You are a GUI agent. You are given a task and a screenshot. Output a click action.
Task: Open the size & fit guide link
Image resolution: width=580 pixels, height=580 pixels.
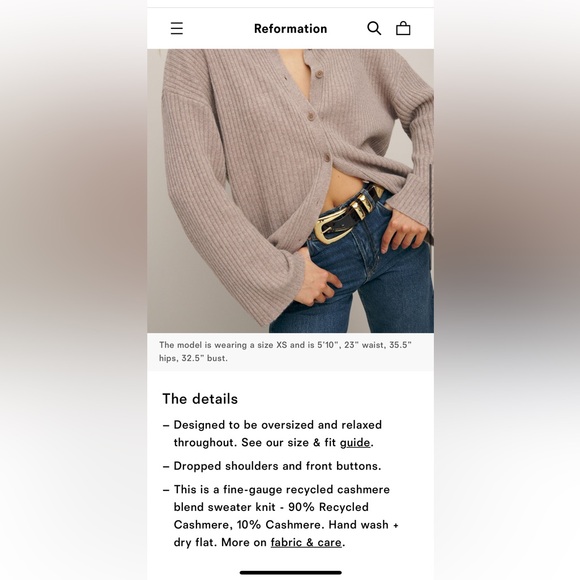pyautogui.click(x=355, y=442)
